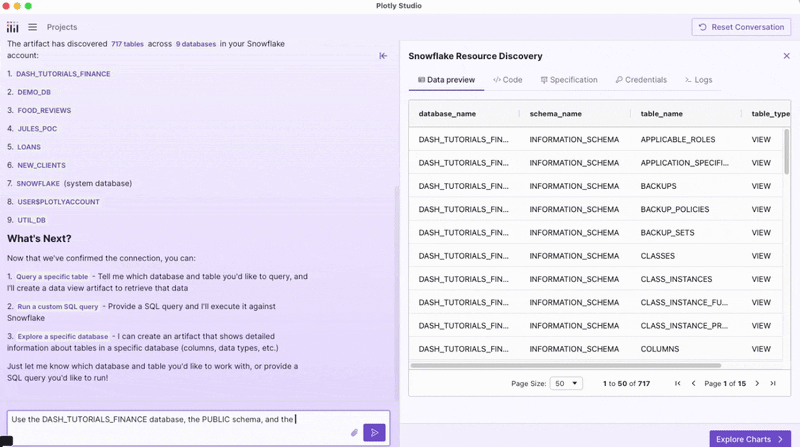This screenshot has width=800, height=447.
Task: Switch to the Data preview tab
Action: [446, 80]
